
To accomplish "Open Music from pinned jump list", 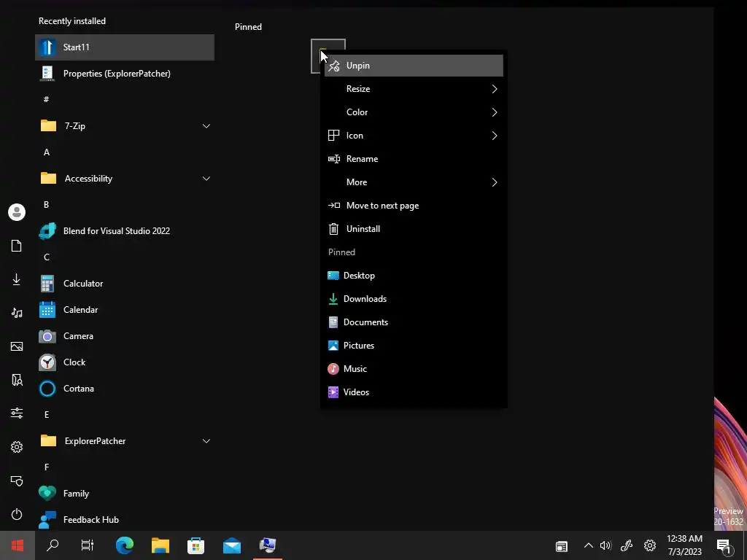I will click(x=414, y=369).
